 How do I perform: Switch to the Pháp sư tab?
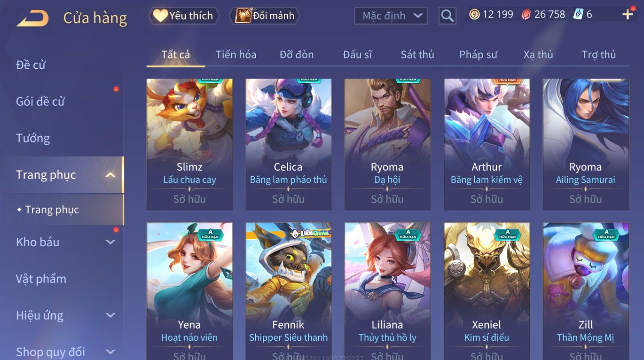coord(478,54)
